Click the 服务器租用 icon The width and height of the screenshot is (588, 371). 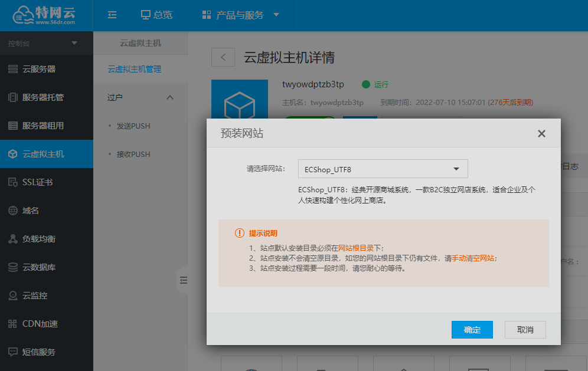(x=13, y=126)
